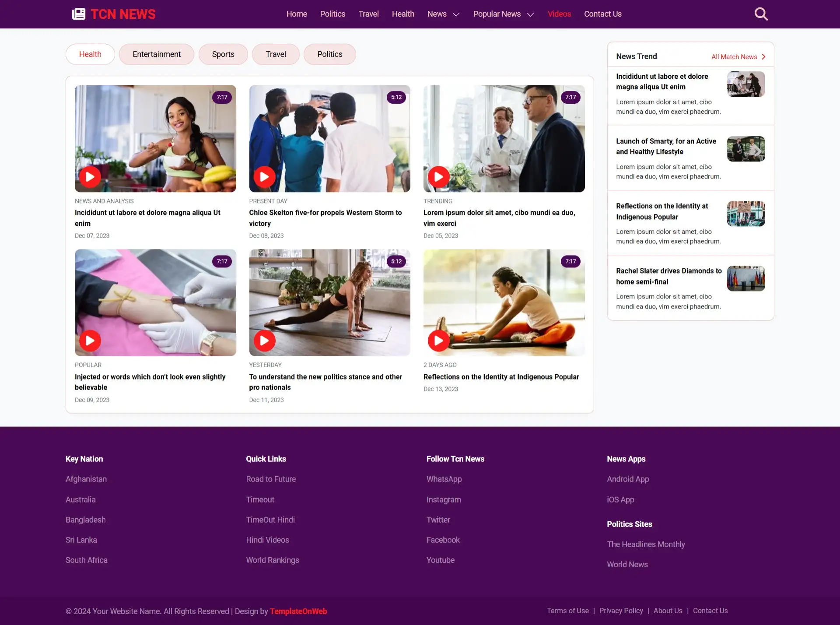The image size is (840, 625).
Task: Play the Incididunt ut labore video
Action: [89, 177]
